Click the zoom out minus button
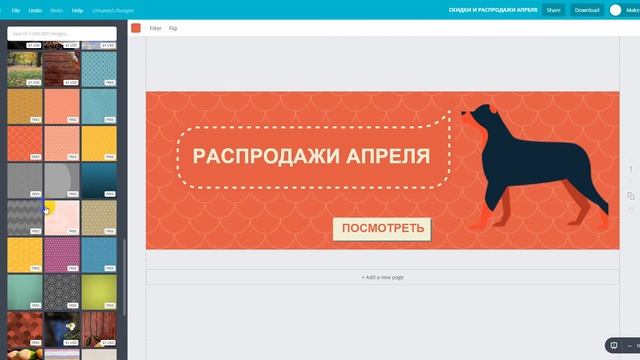The image size is (640, 360). click(x=629, y=346)
